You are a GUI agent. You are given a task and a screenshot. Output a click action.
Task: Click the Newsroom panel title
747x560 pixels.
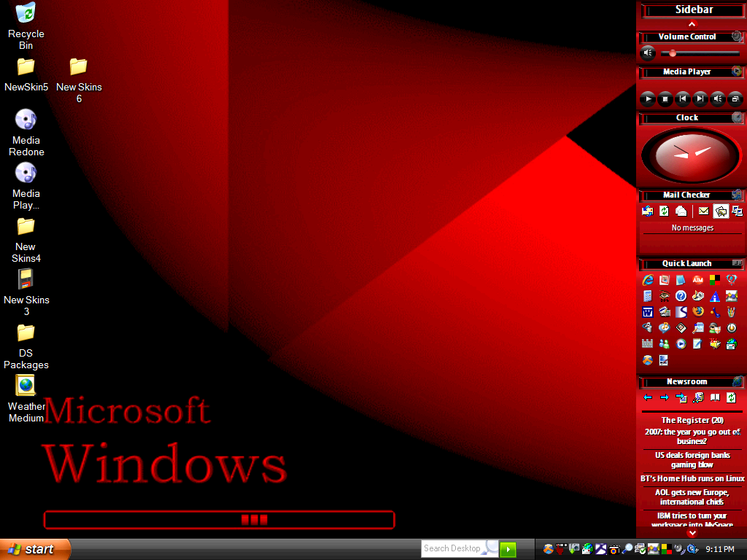point(686,381)
